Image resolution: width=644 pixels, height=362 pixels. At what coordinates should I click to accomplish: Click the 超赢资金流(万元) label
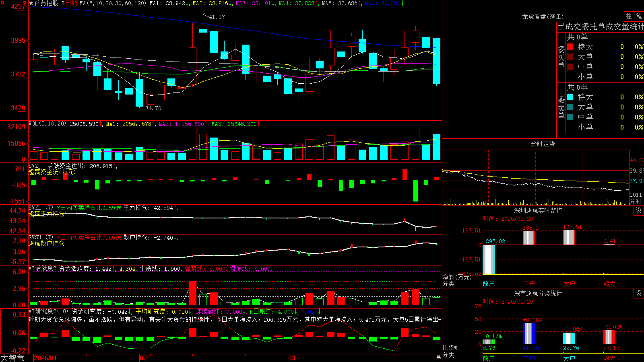pos(52,172)
